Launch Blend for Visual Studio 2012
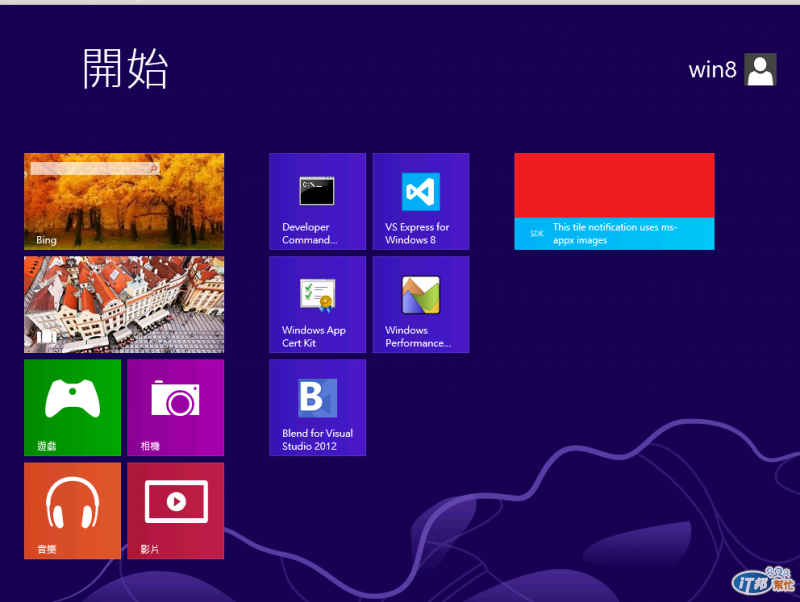The width and height of the screenshot is (800, 602). (317, 407)
